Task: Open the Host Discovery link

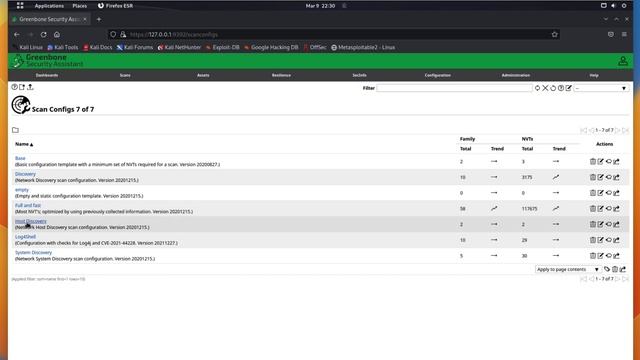Action: [31, 221]
